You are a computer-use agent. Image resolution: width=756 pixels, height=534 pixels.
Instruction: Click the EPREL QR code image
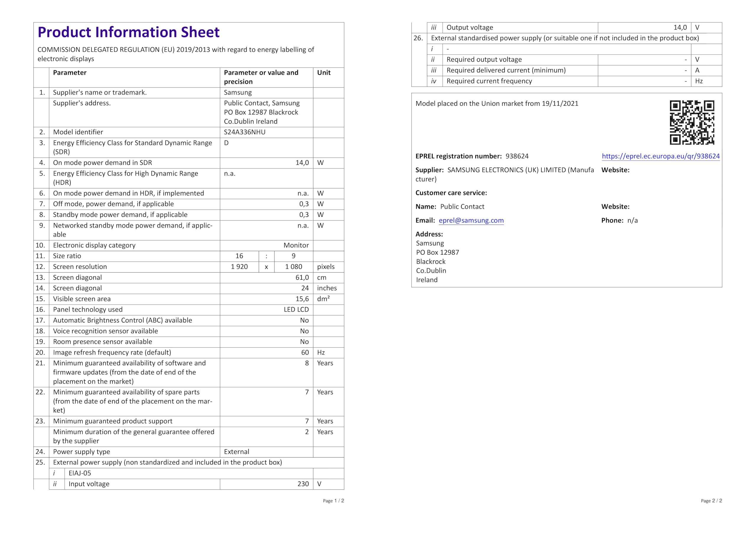pos(692,122)
